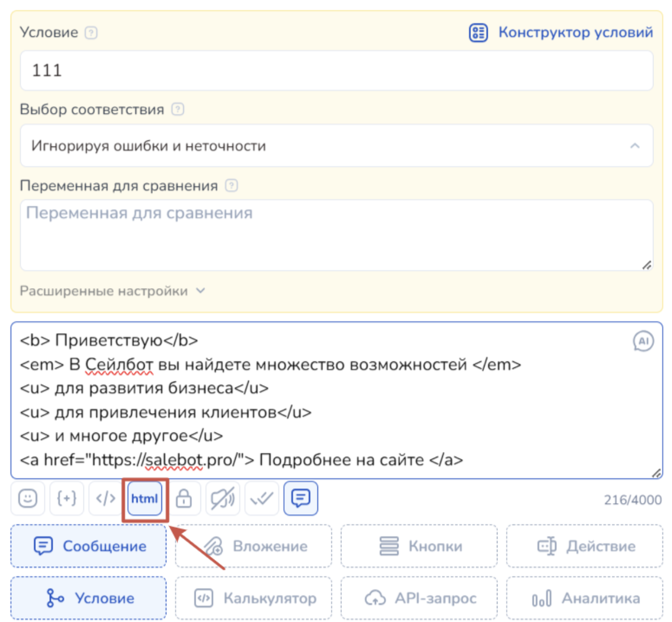This screenshot has height=622, width=672.
Task: Click the help icon next to Условие
Action: 92,33
